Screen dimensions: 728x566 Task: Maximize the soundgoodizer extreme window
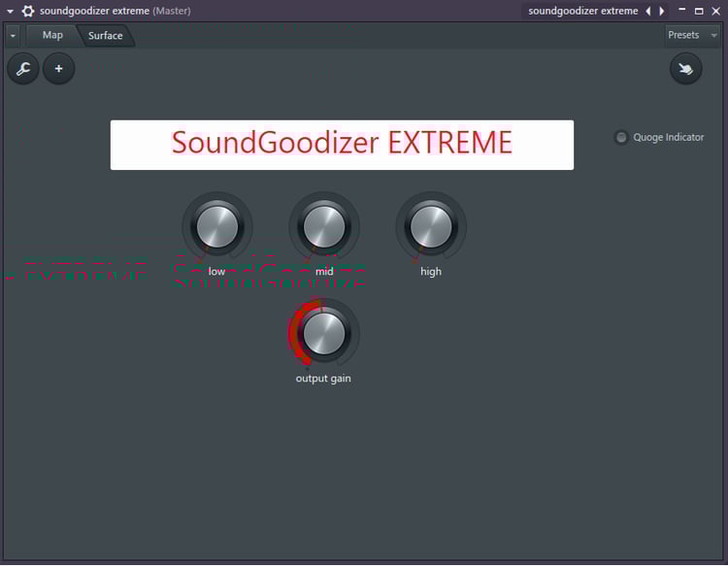pyautogui.click(x=699, y=11)
